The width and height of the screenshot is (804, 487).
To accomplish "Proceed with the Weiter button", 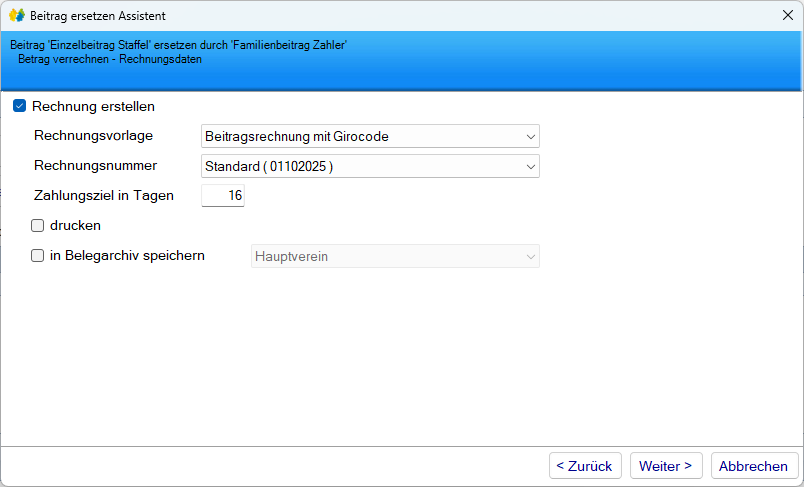I will tap(666, 466).
